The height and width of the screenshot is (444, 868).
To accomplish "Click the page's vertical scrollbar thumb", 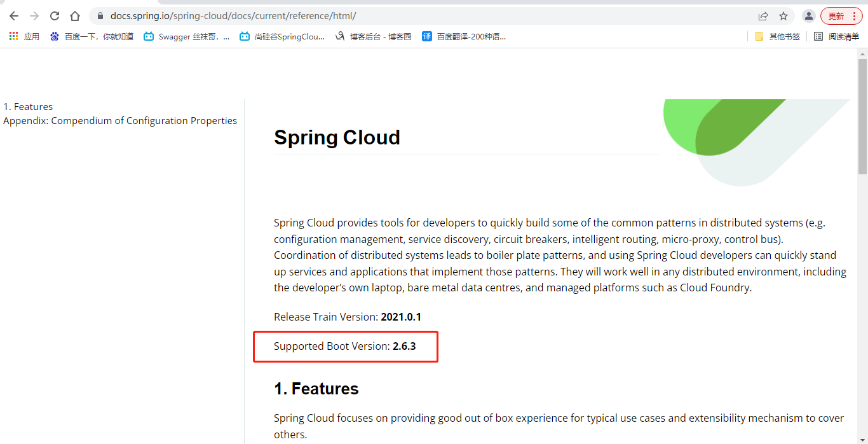I will click(862, 116).
